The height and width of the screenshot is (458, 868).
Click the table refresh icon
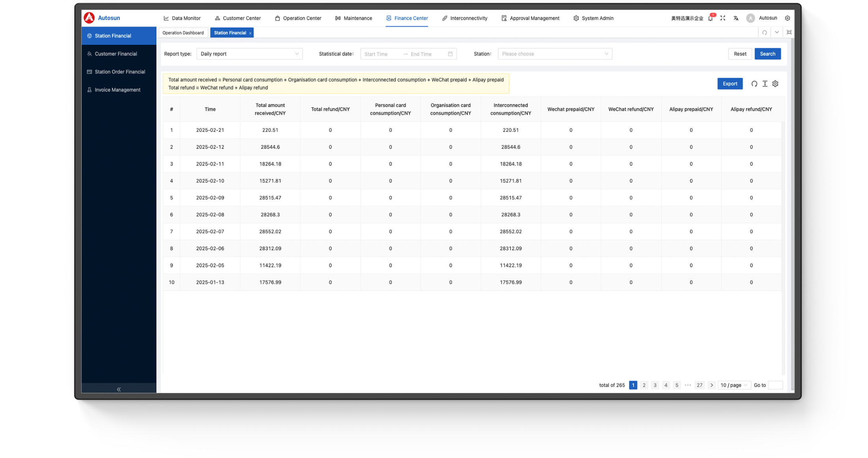[x=754, y=84]
